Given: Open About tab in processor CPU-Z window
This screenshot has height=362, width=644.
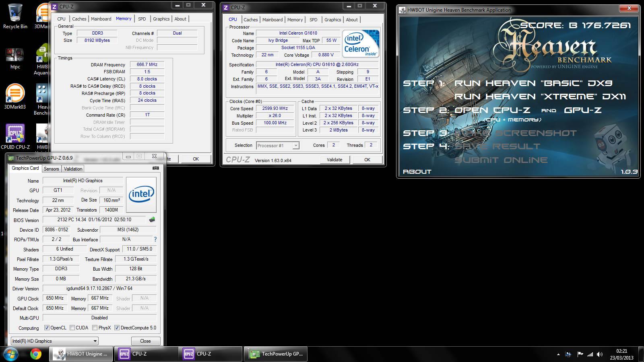Looking at the screenshot, I should tap(352, 20).
